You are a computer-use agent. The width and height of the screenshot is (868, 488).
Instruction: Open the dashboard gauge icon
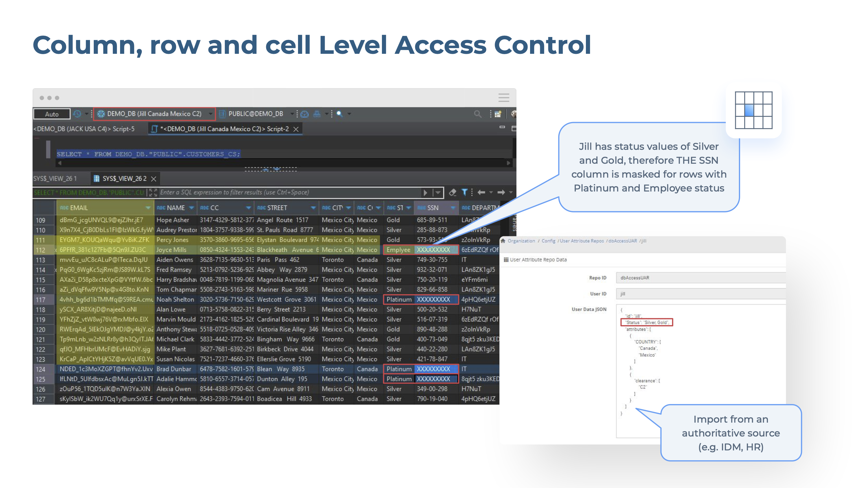[304, 114]
